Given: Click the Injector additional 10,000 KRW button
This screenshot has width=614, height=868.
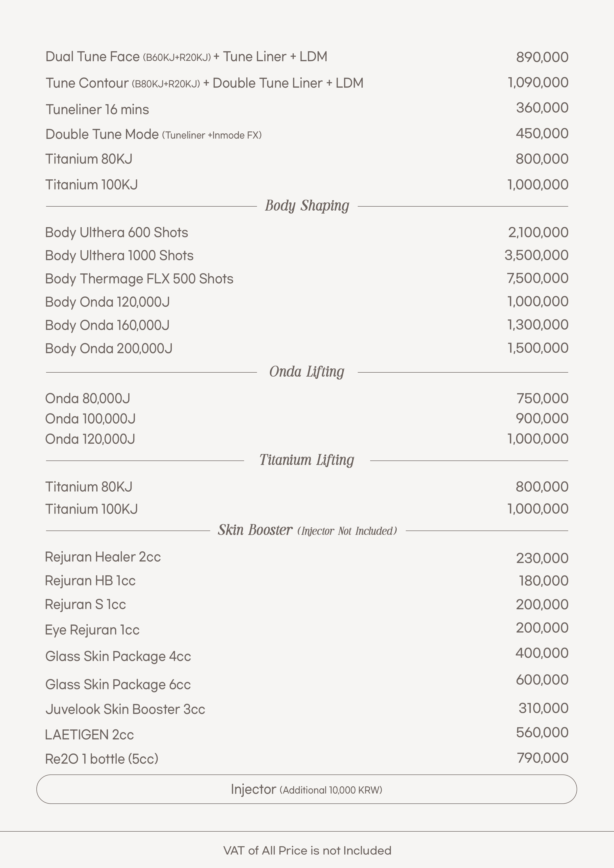Looking at the screenshot, I should pos(307,789).
